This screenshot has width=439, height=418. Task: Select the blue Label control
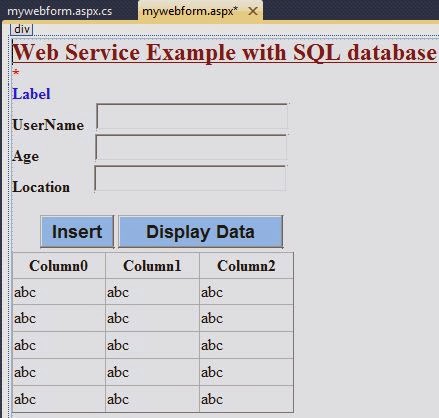tap(31, 94)
